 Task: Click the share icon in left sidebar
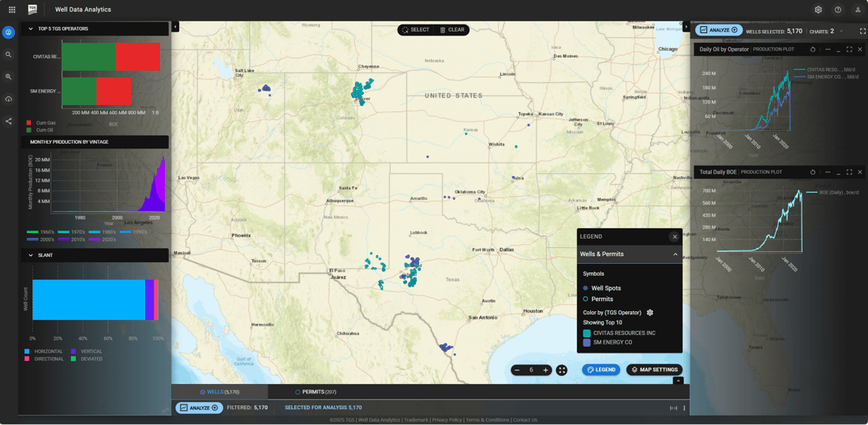9,121
